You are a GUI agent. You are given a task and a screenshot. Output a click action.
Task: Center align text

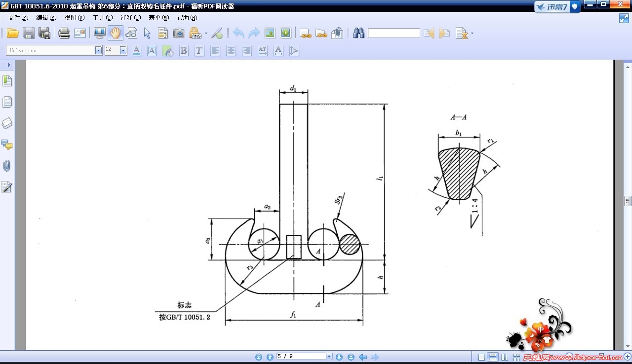point(231,50)
